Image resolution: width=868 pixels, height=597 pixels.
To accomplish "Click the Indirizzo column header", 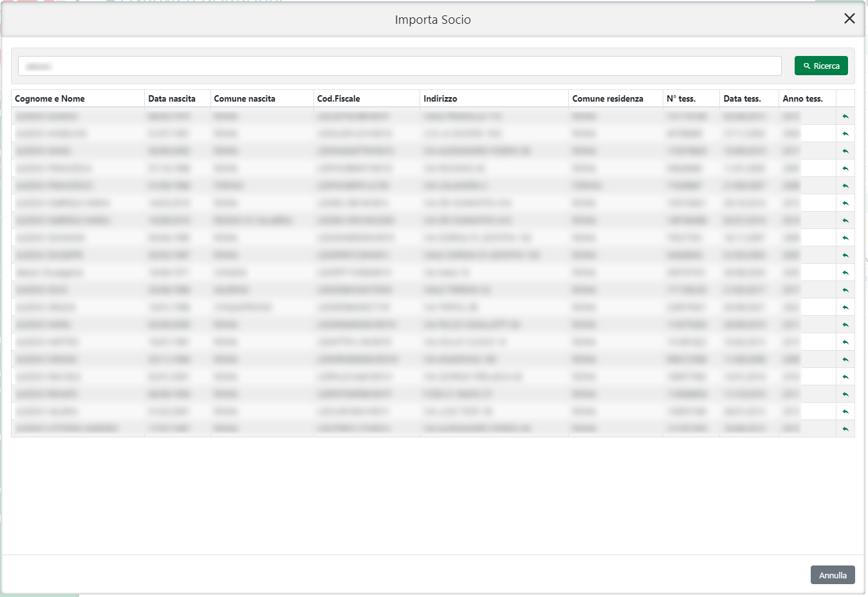I will pyautogui.click(x=440, y=98).
